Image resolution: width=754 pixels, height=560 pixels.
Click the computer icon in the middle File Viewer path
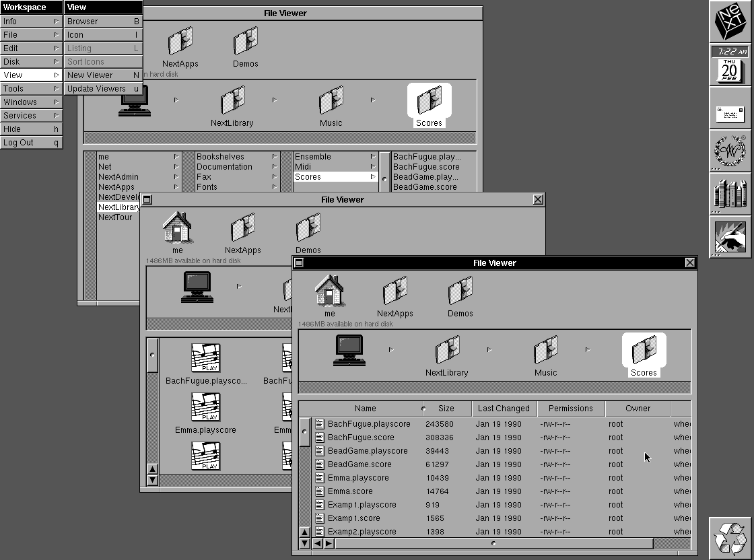197,287
